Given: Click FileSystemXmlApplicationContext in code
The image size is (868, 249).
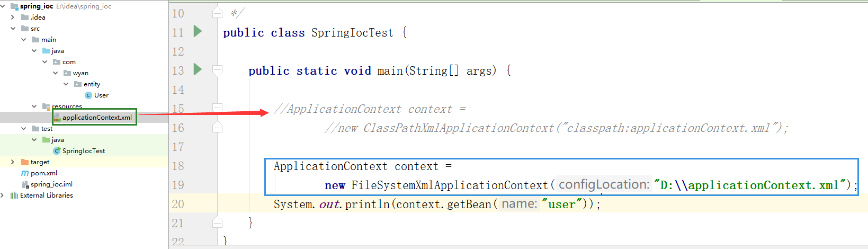Looking at the screenshot, I should click(x=450, y=185).
